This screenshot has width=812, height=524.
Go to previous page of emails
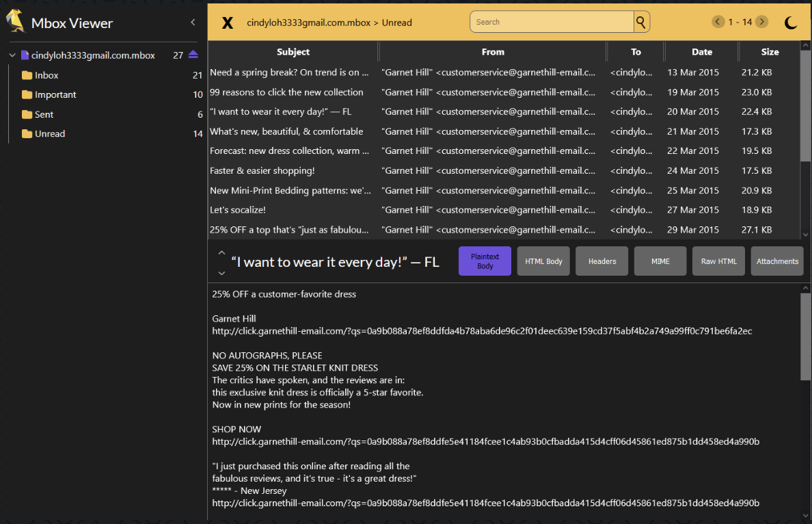pyautogui.click(x=718, y=22)
